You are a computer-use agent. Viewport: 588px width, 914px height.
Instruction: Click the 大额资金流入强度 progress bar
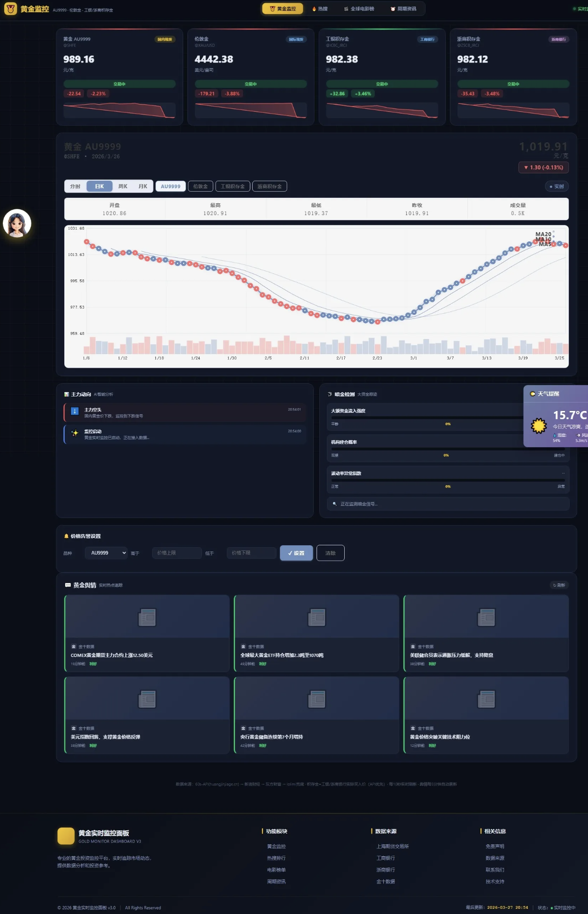pyautogui.click(x=427, y=418)
